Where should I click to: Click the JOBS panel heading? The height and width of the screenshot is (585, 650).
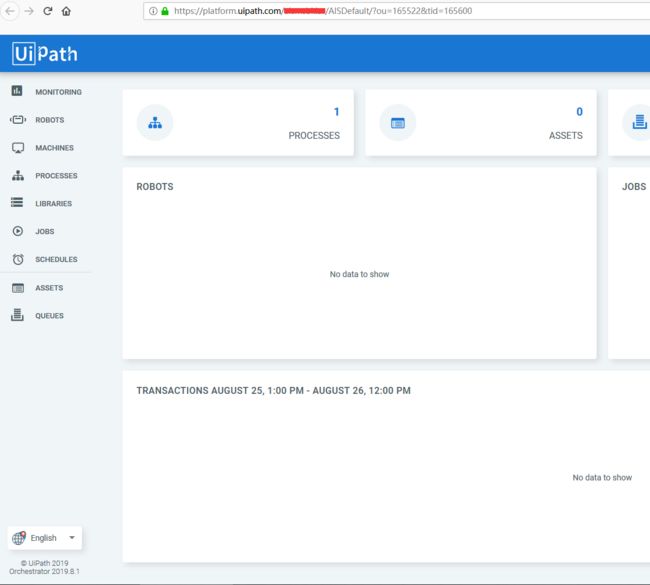[634, 187]
